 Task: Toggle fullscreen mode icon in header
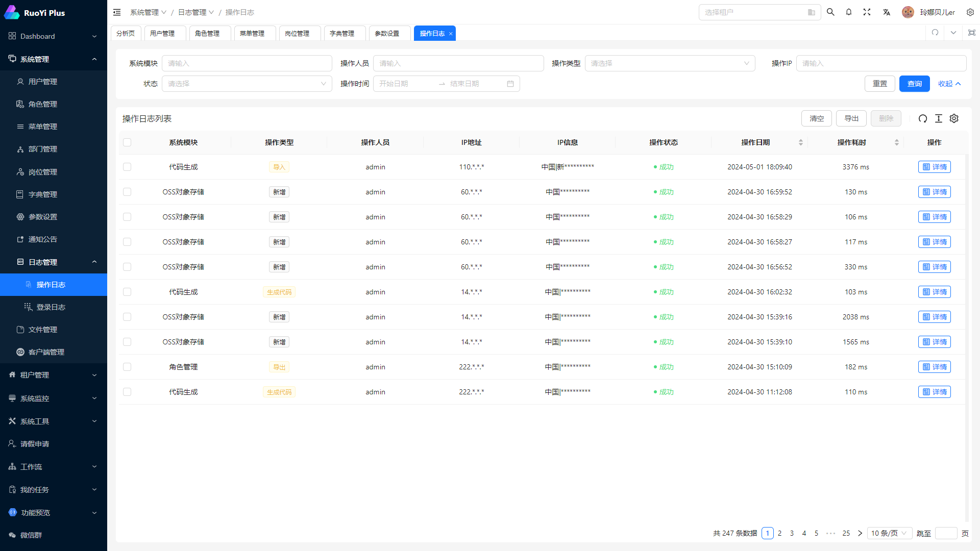click(867, 12)
